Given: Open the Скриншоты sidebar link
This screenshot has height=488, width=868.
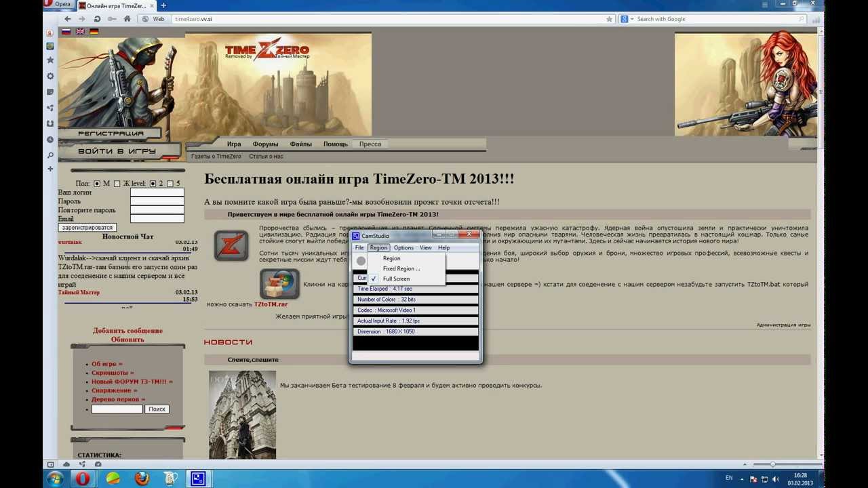Looking at the screenshot, I should (113, 373).
